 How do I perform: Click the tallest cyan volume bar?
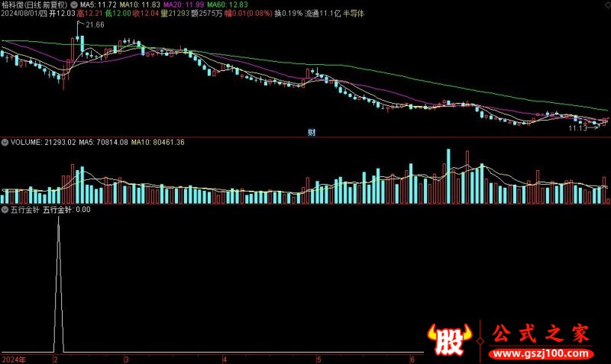(448, 176)
